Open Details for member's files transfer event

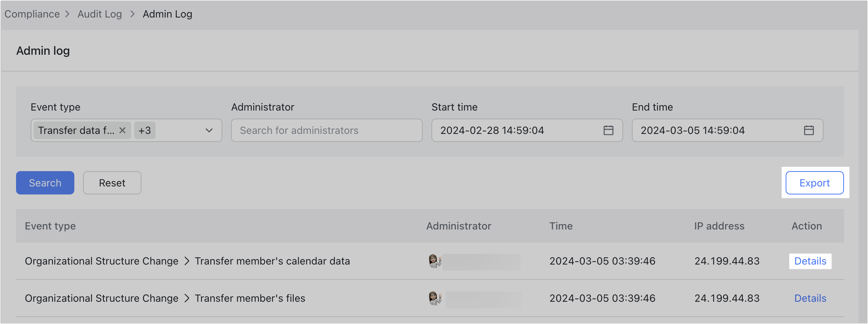coord(810,298)
